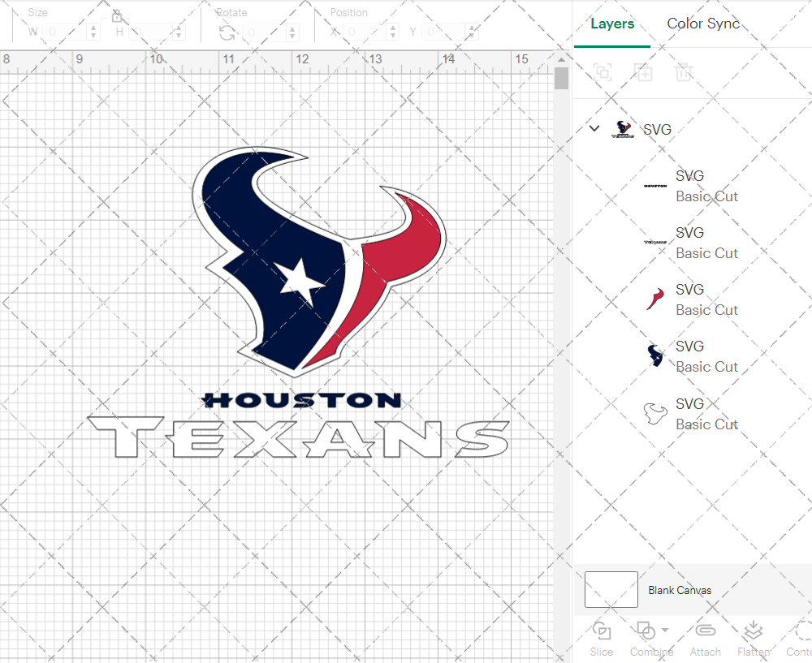Click the Attach tool icon
Image resolution: width=812 pixels, height=663 pixels.
705,631
